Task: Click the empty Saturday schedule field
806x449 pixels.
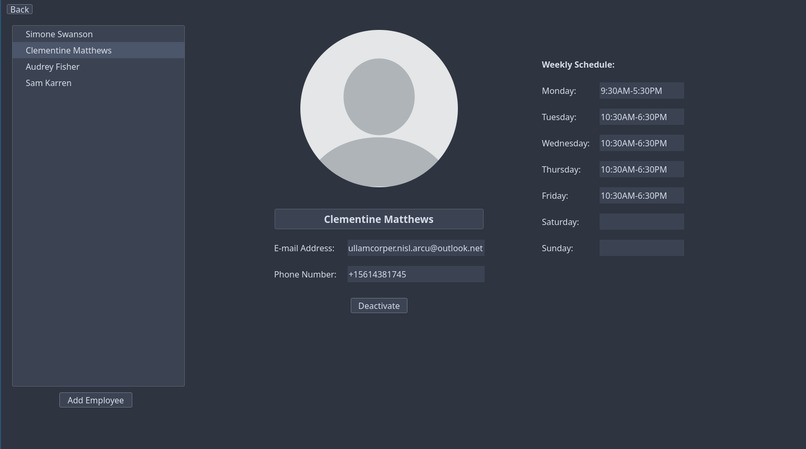Action: (x=642, y=222)
